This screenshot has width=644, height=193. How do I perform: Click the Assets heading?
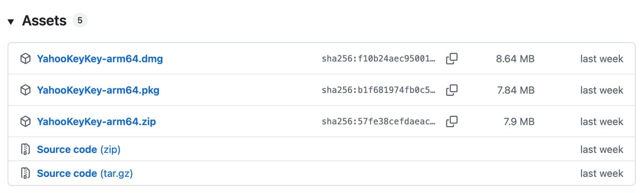44,21
